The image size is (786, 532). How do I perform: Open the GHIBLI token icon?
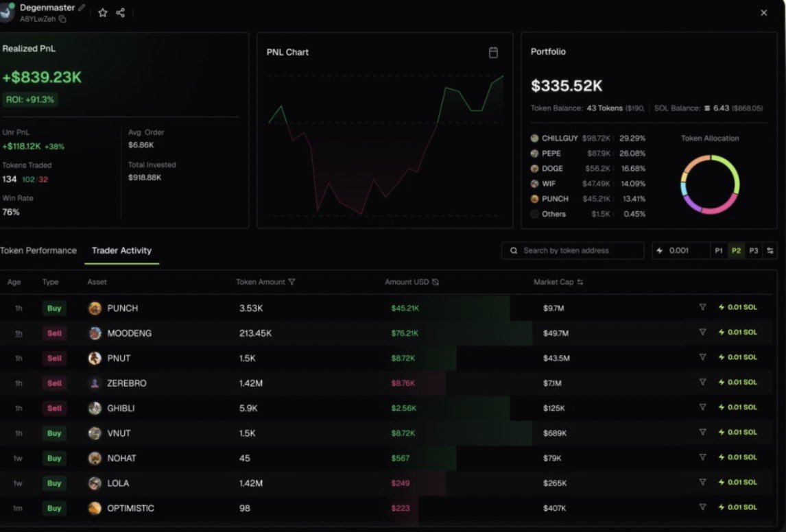coord(95,409)
